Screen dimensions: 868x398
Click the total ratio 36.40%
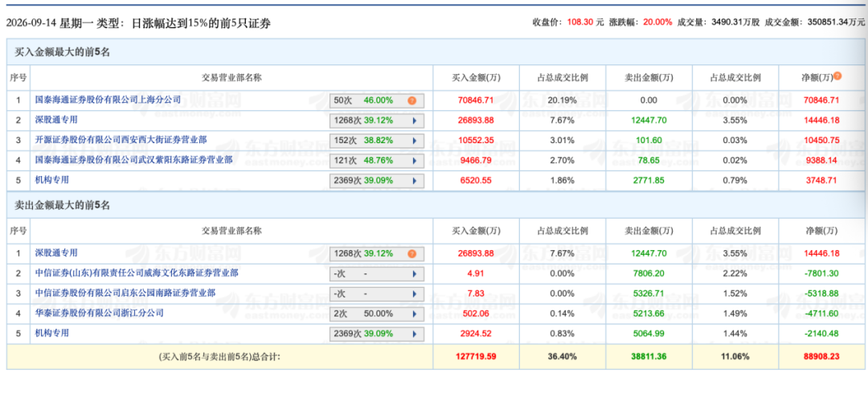coord(563,356)
